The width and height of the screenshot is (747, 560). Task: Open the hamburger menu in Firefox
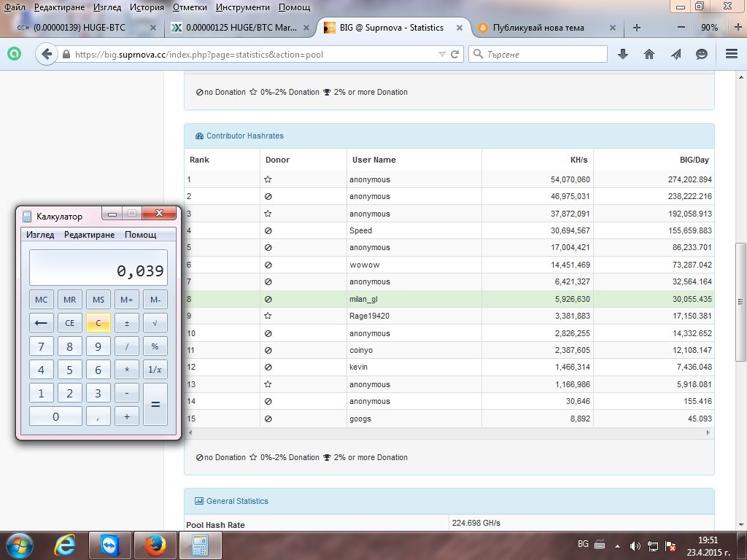731,54
